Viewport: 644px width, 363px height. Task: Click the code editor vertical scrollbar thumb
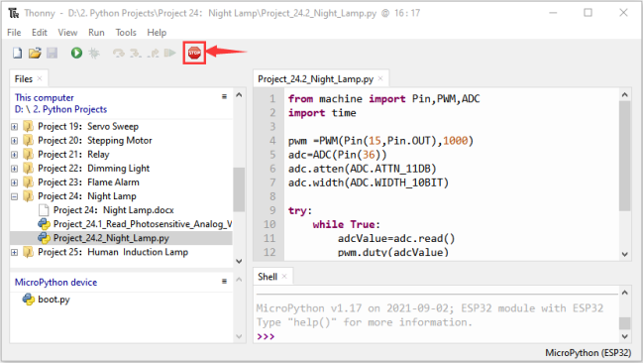[625, 157]
